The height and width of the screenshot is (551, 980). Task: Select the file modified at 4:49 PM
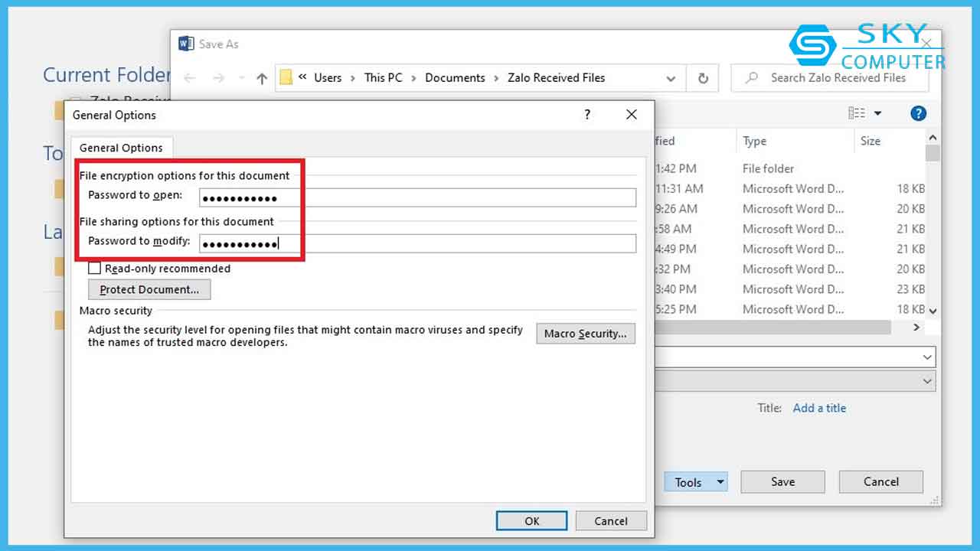tap(790, 249)
